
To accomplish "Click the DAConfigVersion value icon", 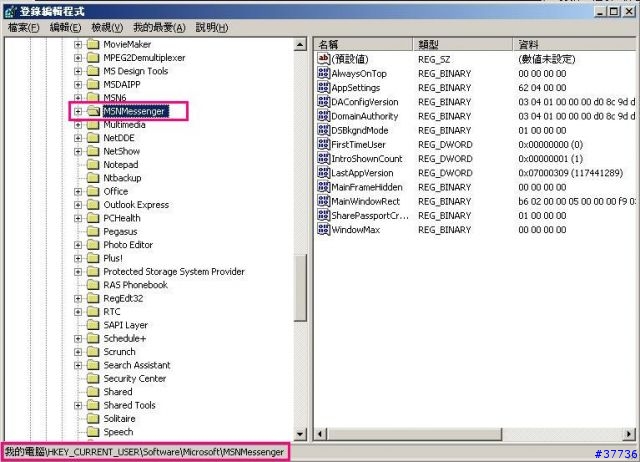I will click(323, 102).
